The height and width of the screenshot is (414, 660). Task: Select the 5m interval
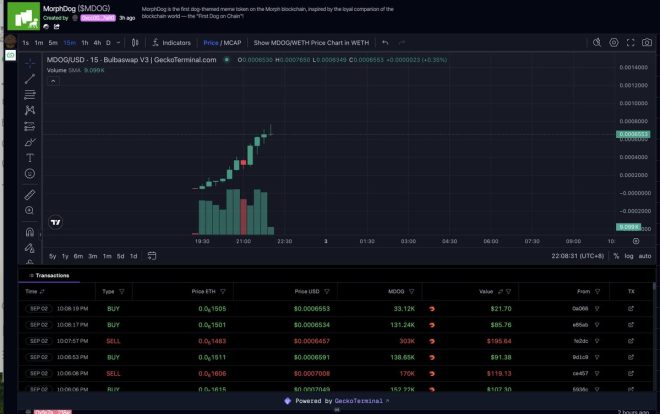[53, 42]
